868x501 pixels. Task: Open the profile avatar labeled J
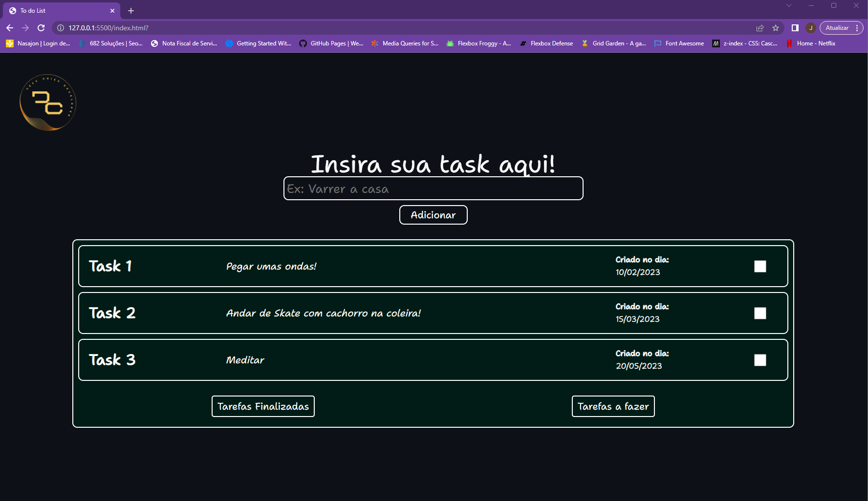[x=811, y=28]
